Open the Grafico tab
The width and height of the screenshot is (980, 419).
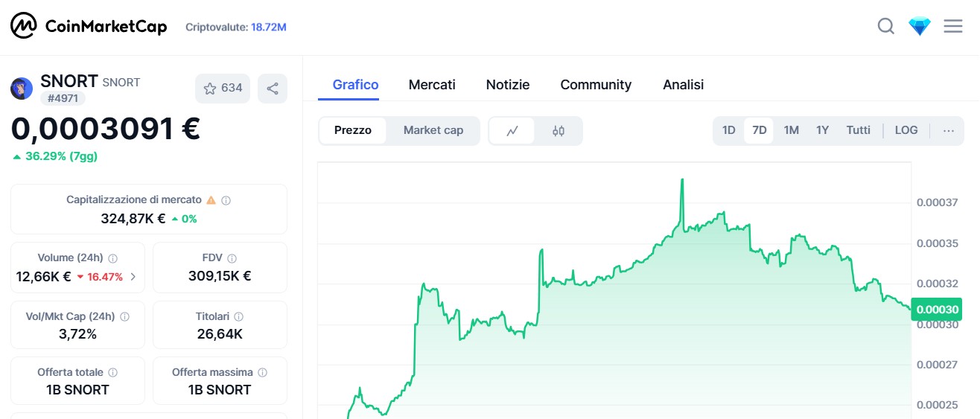coord(356,85)
